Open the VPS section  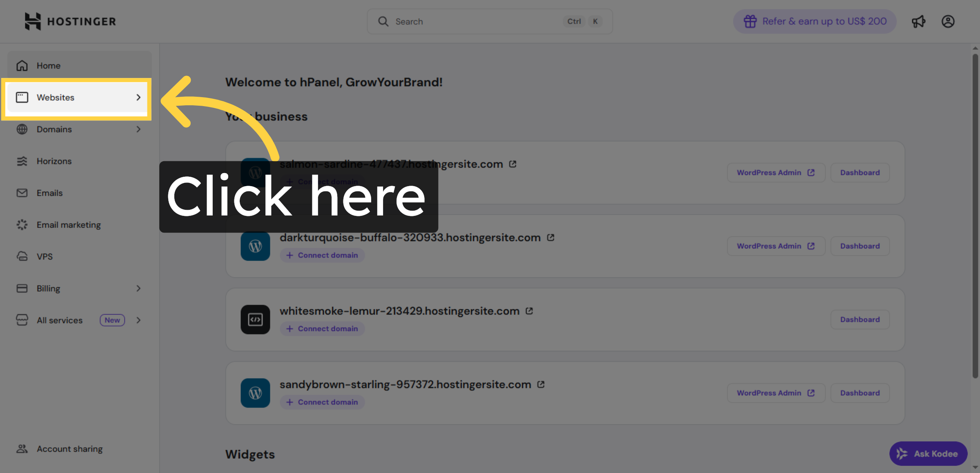click(44, 256)
